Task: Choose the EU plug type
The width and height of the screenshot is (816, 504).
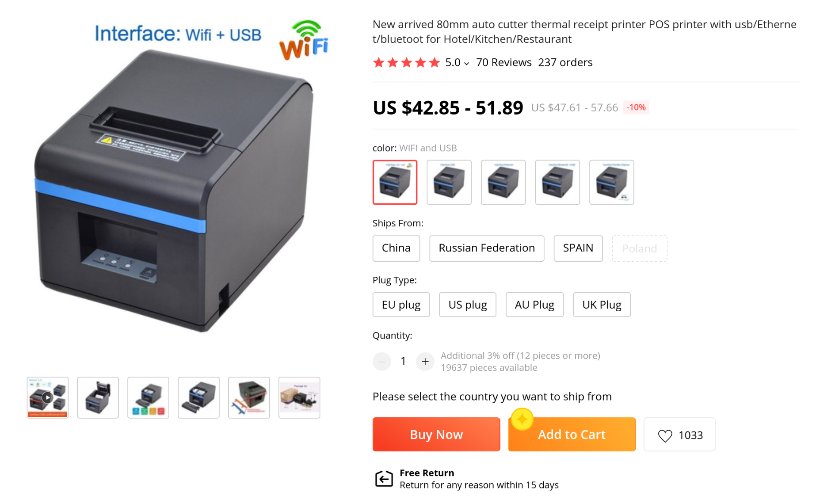Action: click(x=401, y=305)
